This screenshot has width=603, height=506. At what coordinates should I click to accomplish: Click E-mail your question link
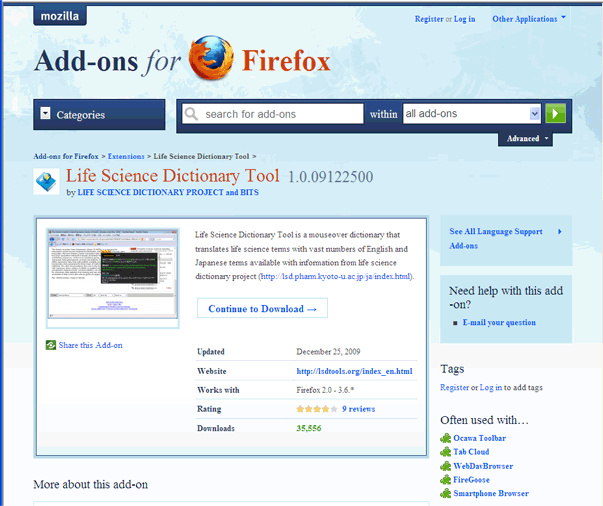[x=499, y=323]
